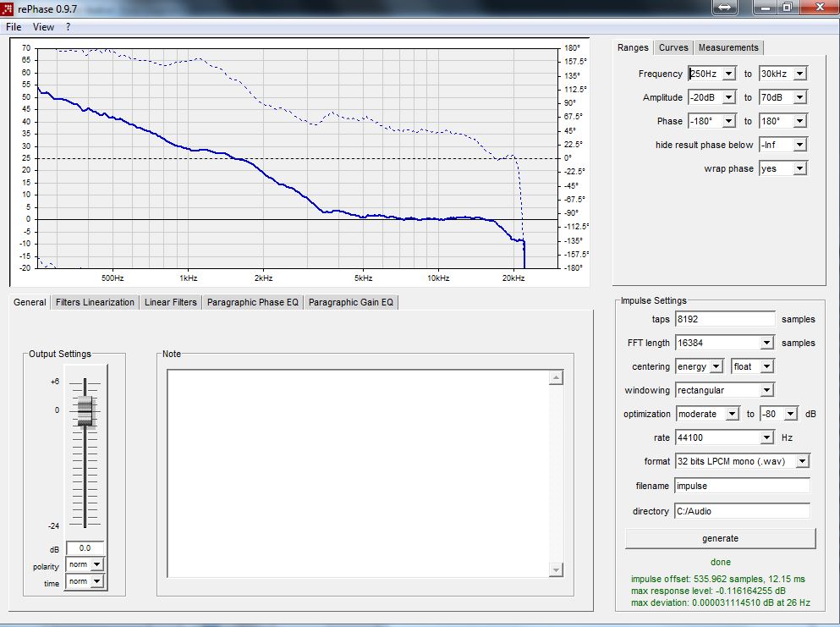Click the 5kHz axis label on graph
840x627 pixels.
363,278
